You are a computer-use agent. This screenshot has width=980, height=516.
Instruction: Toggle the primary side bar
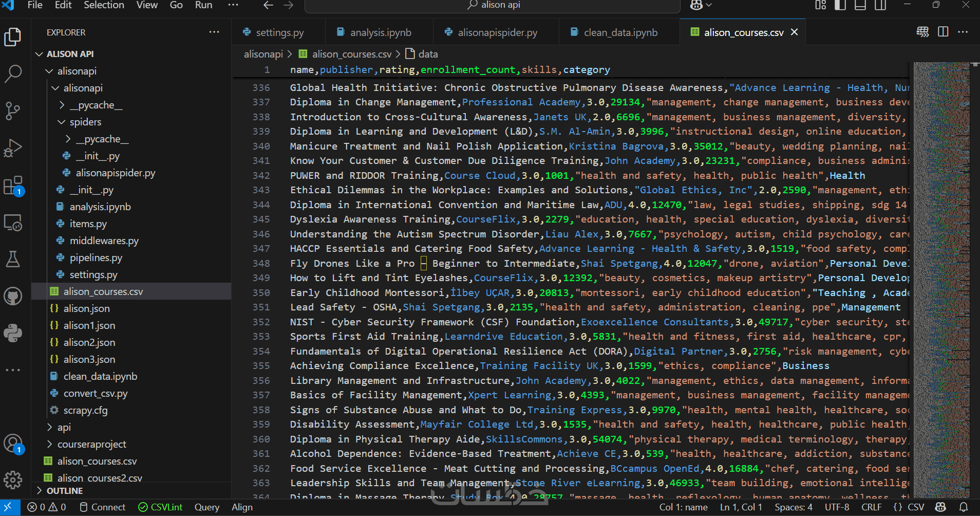(840, 5)
